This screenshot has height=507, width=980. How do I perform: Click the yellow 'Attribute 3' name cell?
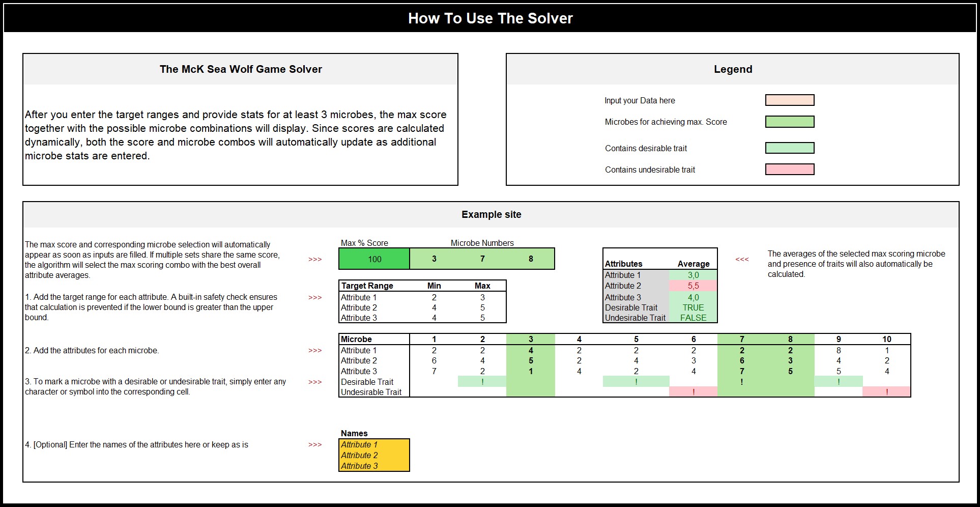point(374,466)
